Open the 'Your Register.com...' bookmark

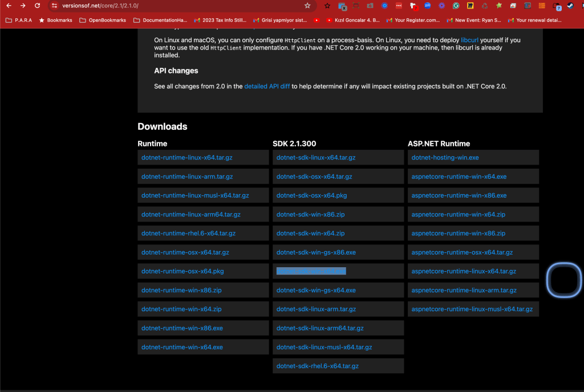click(x=413, y=20)
